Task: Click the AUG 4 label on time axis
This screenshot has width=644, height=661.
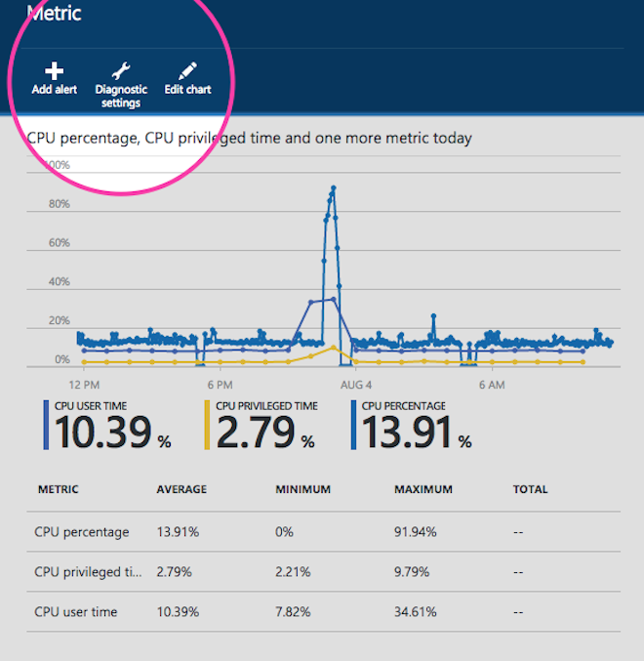Action: point(356,386)
